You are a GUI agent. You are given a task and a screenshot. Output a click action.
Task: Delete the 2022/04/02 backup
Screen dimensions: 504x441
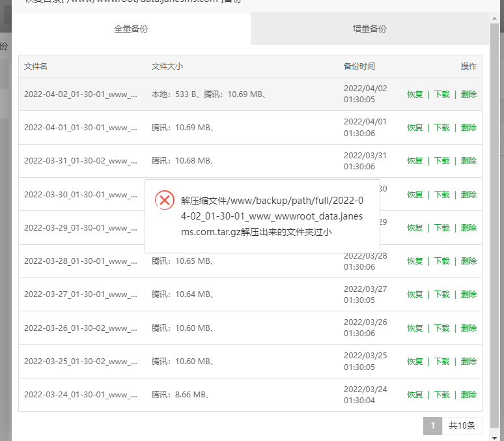pos(468,94)
